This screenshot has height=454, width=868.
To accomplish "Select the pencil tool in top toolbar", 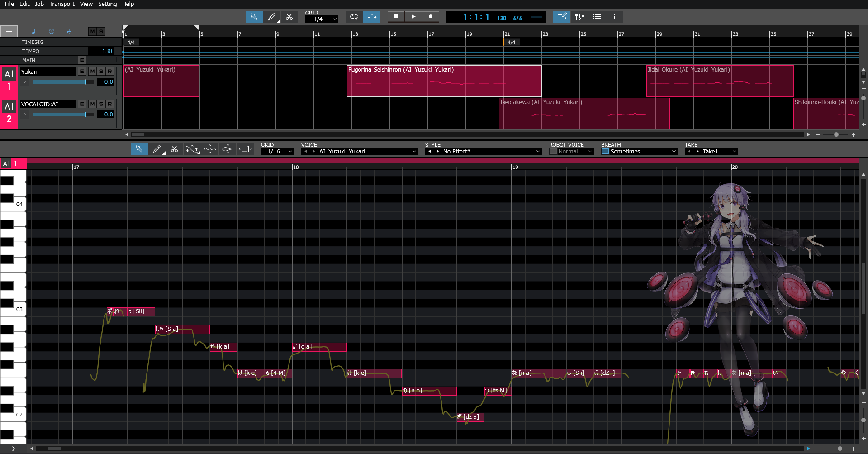I will coord(272,17).
